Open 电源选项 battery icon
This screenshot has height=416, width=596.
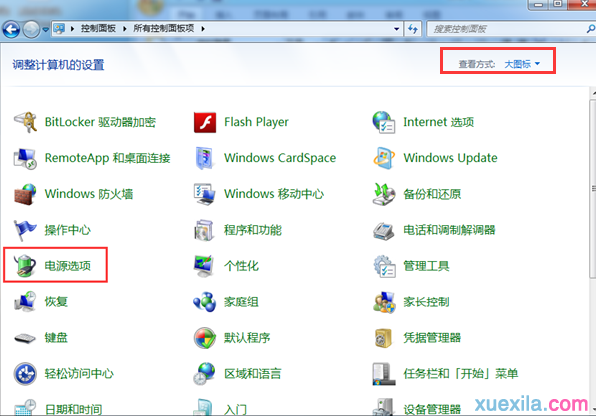click(x=25, y=265)
